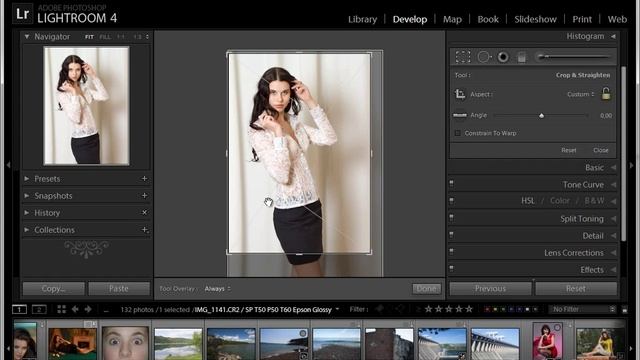Click the tool strip slider at top right

(x=573, y=57)
